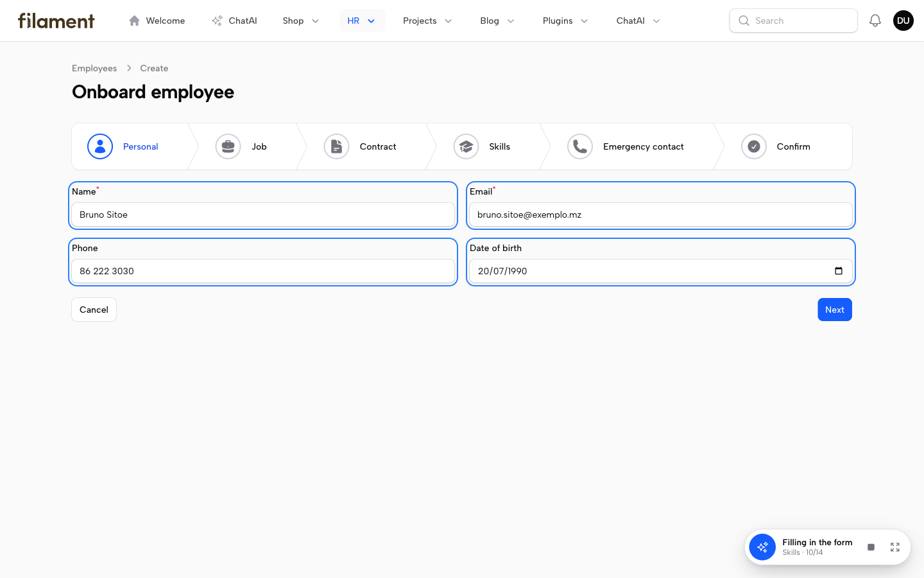The height and width of the screenshot is (578, 924).
Task: Click the blue AI assistant sparkle icon
Action: pos(762,547)
